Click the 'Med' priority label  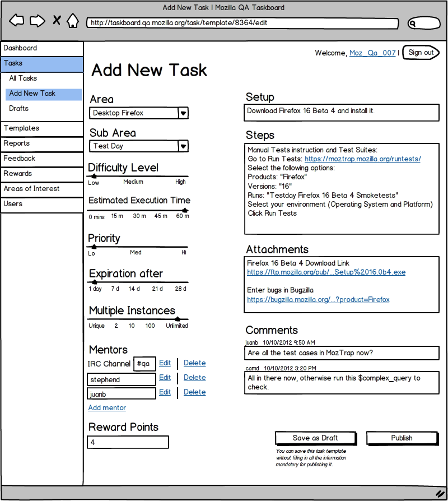(x=136, y=252)
